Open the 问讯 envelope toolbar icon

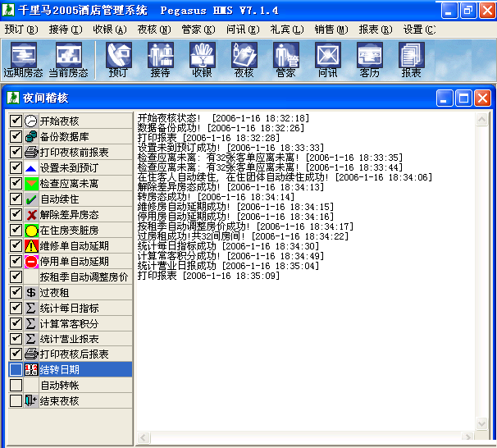coord(328,60)
